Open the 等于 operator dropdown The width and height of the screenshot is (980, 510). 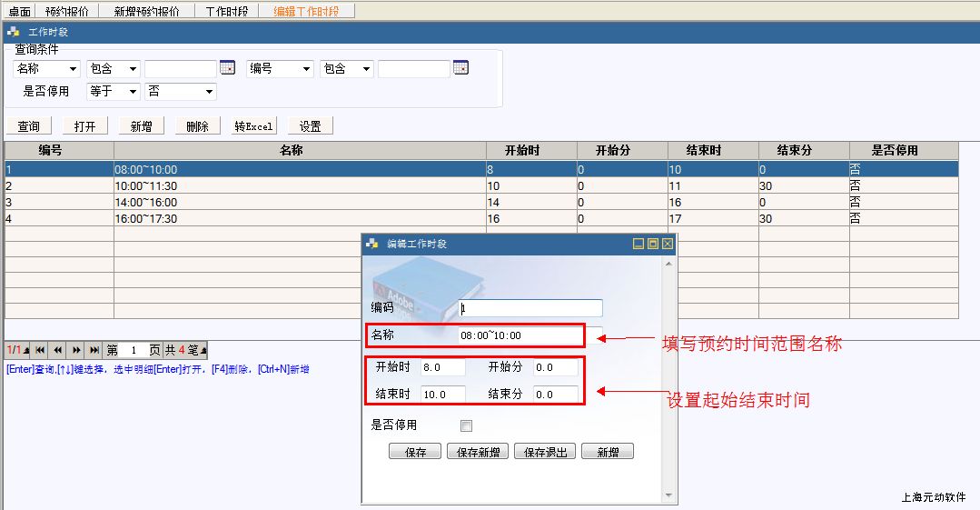coord(133,92)
